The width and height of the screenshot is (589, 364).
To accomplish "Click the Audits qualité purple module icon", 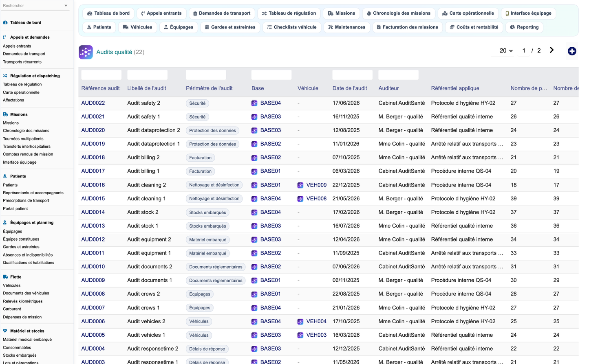I will click(86, 52).
